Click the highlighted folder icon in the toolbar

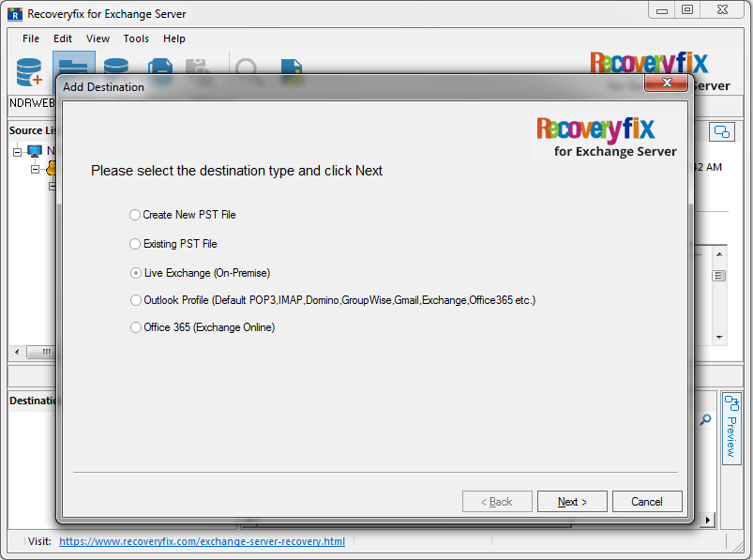[x=73, y=65]
